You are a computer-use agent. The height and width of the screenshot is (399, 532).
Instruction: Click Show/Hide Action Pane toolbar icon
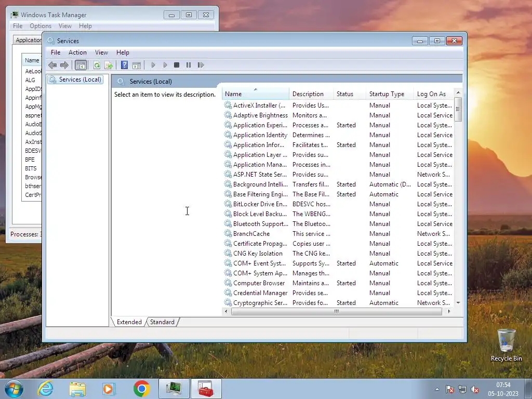click(x=137, y=65)
